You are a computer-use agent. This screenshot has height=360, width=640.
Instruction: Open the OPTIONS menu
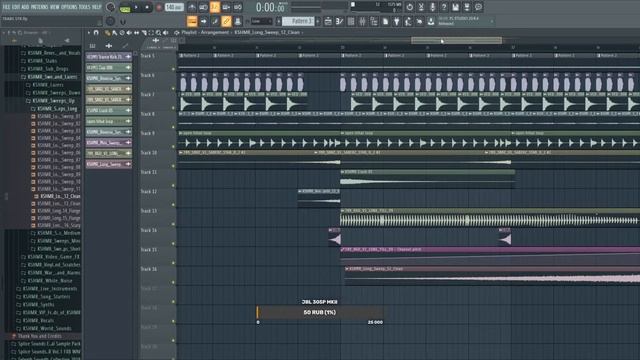(x=69, y=7)
